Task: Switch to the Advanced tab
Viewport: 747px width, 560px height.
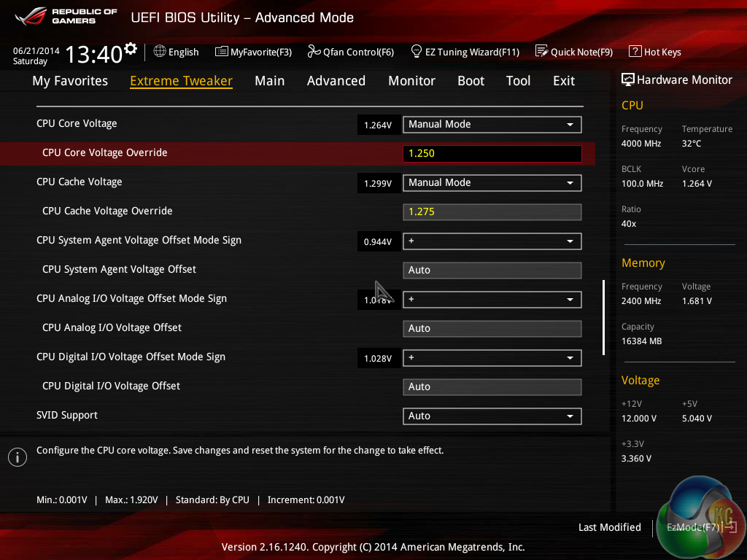Action: click(x=336, y=81)
